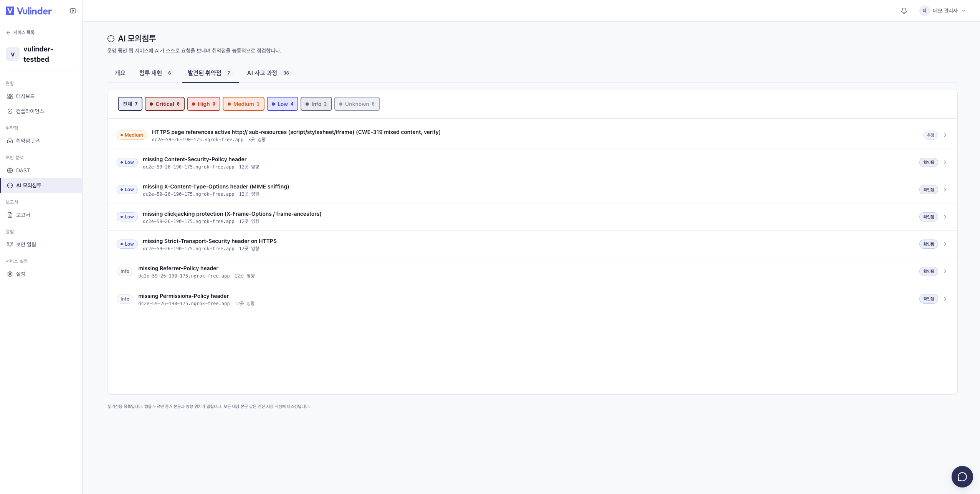This screenshot has width=980, height=494.
Task: Click the 취약점 관리 inbox icon
Action: [10, 141]
